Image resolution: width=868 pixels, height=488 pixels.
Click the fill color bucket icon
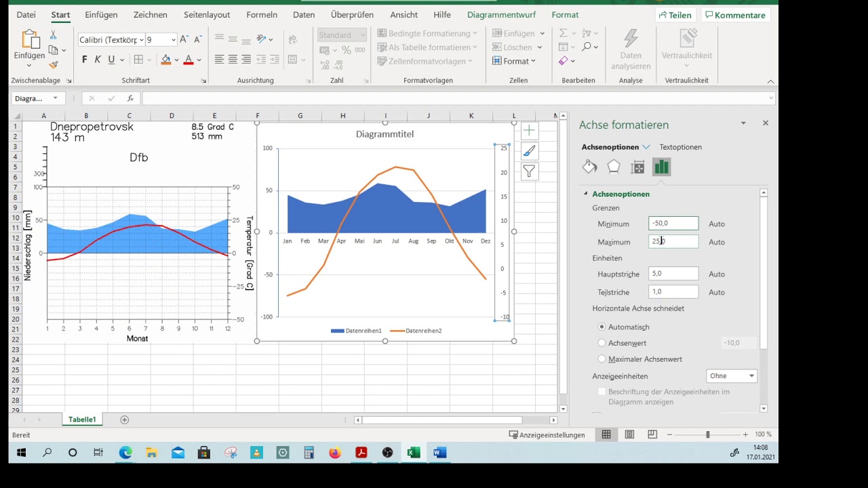point(165,60)
